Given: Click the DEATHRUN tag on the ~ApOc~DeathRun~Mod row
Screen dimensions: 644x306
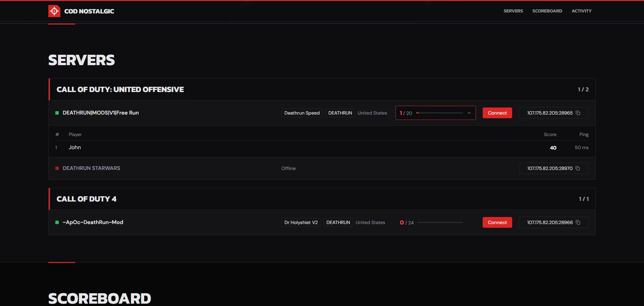Looking at the screenshot, I should pos(338,222).
